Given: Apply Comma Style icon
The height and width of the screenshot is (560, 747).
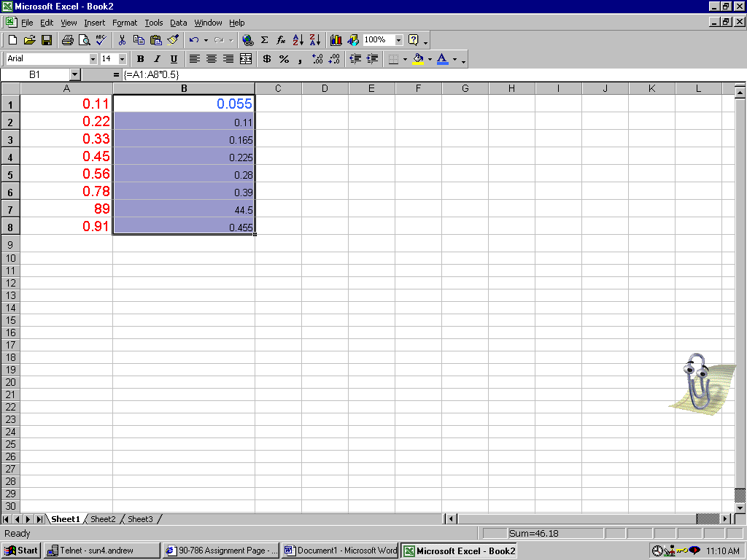Looking at the screenshot, I should click(300, 59).
